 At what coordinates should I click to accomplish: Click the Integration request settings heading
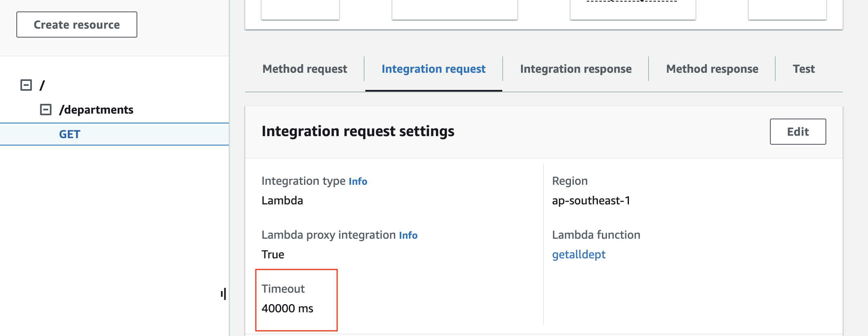tap(358, 131)
